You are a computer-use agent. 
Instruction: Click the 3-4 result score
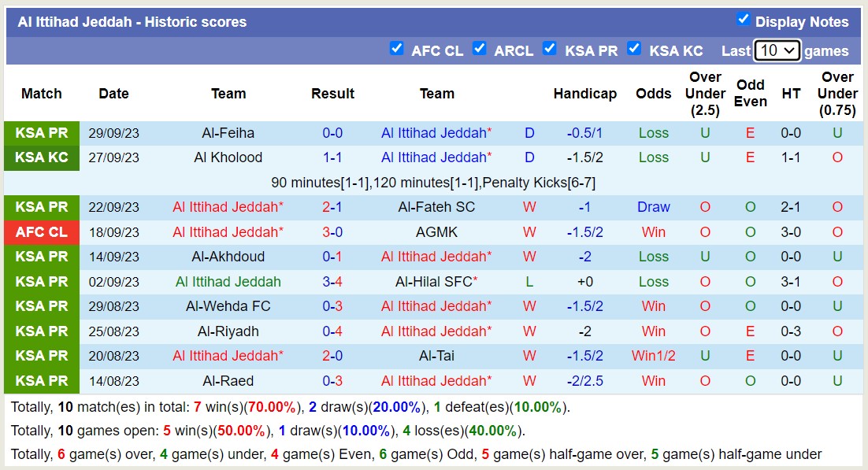(x=332, y=282)
